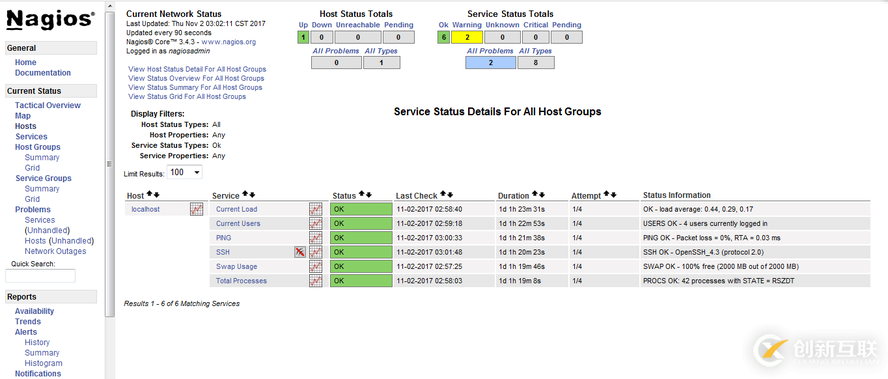Click the green service Ok count cell

pyautogui.click(x=443, y=37)
